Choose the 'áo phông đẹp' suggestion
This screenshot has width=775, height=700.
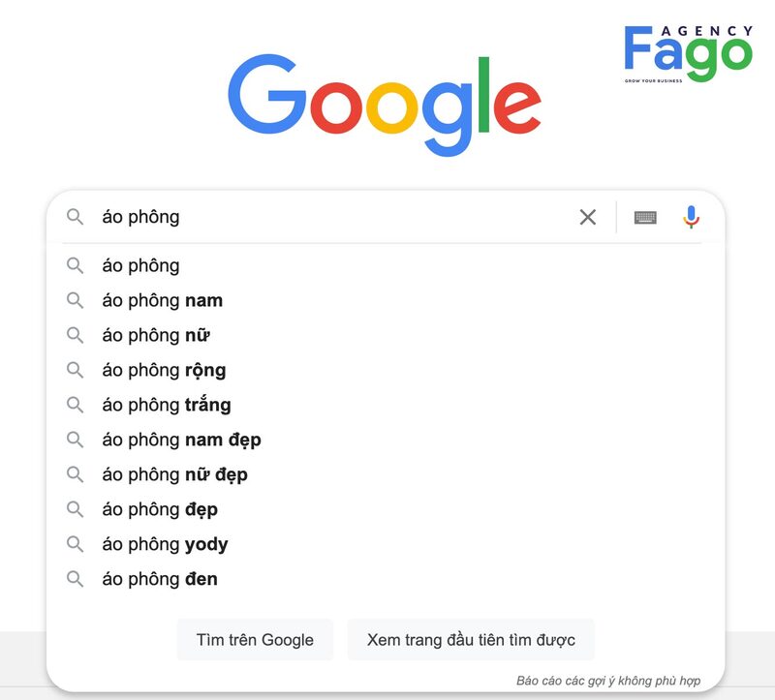tap(160, 509)
